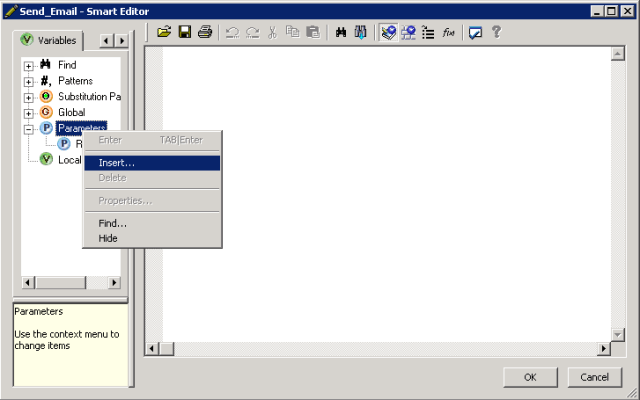Viewport: 640px width, 400px height.
Task: Click the Print toolbar icon
Action: coord(205,32)
